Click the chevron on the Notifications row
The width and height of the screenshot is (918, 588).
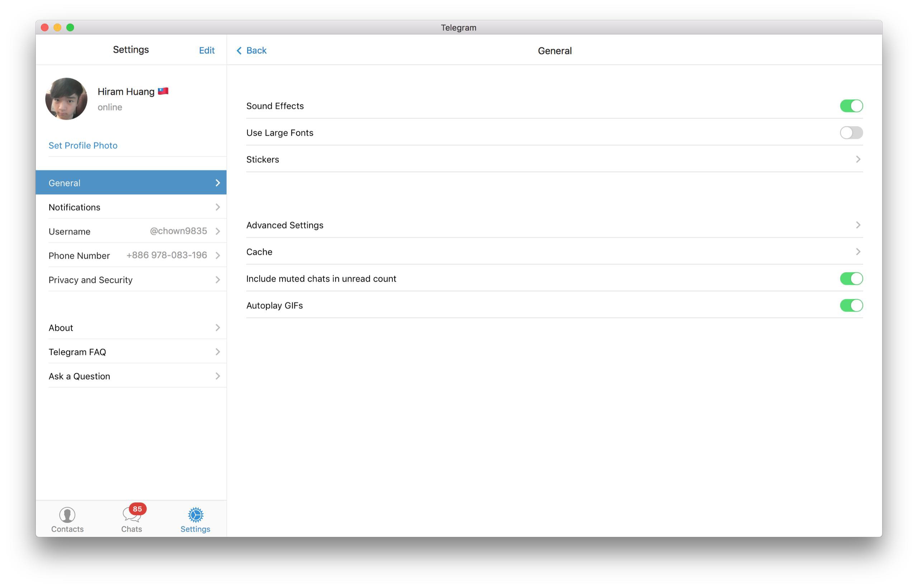[218, 207]
